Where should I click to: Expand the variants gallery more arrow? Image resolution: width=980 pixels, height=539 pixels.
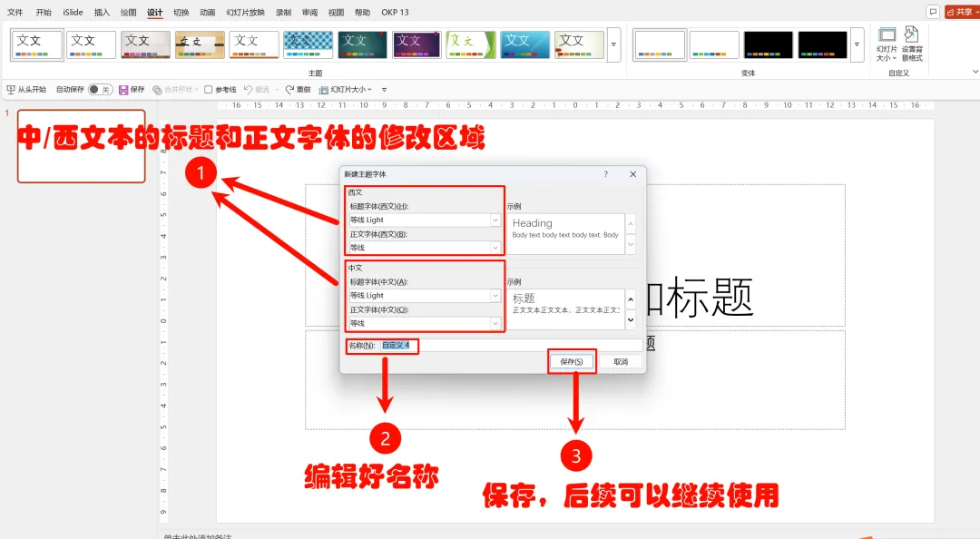[857, 45]
